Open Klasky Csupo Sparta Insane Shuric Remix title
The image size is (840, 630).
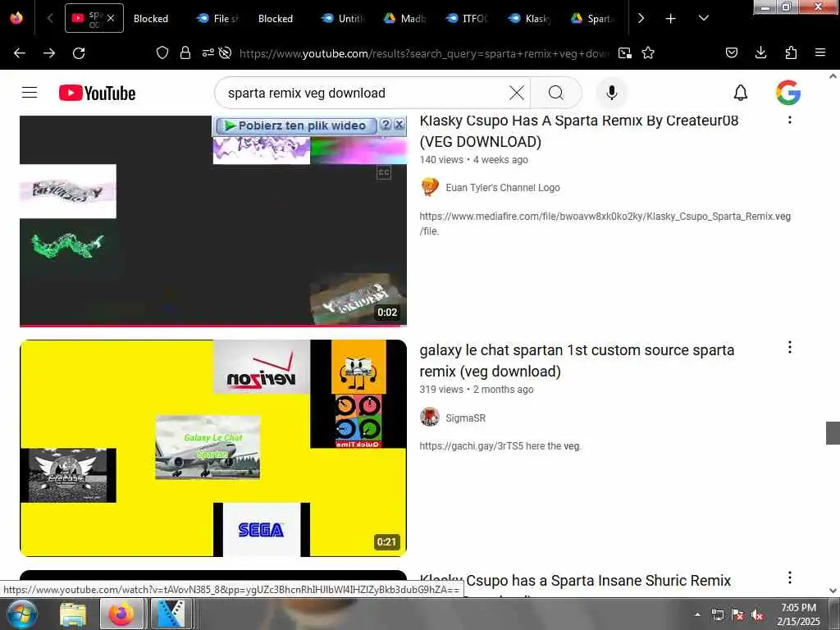(x=575, y=582)
